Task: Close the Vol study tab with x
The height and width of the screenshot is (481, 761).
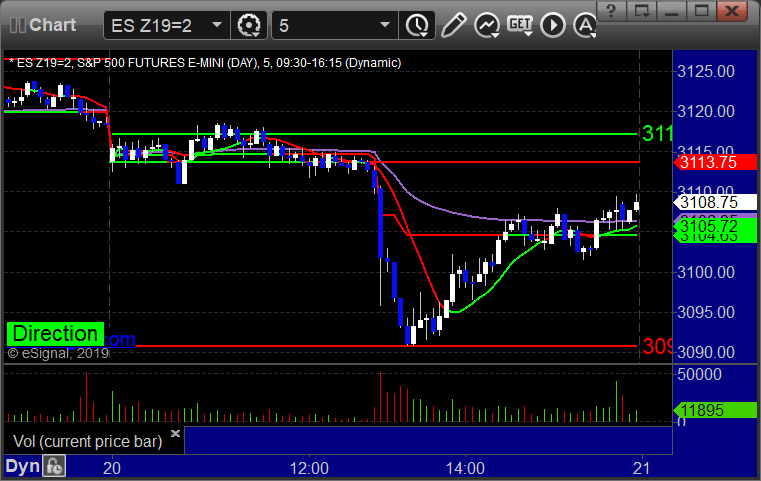Action: [176, 433]
